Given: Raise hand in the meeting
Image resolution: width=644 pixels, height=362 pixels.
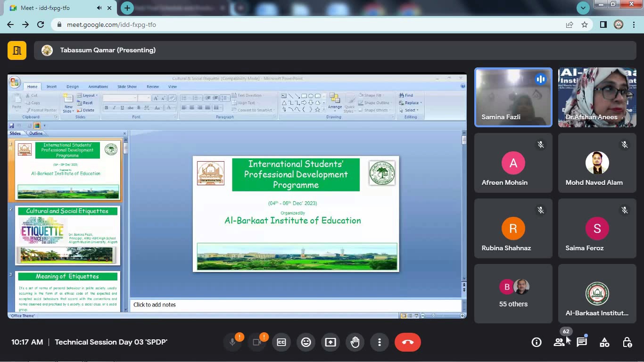Looking at the screenshot, I should (x=355, y=342).
